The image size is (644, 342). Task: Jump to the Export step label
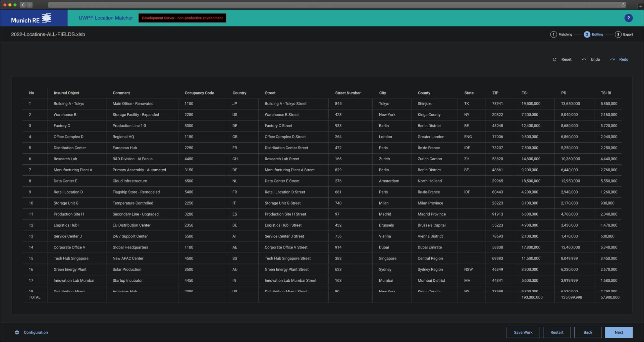[x=628, y=35]
